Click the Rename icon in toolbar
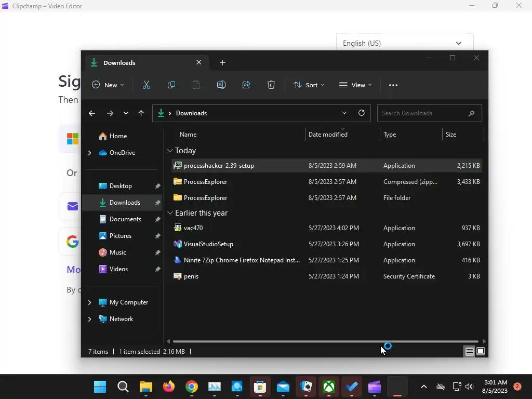The width and height of the screenshot is (532, 399). [x=221, y=85]
